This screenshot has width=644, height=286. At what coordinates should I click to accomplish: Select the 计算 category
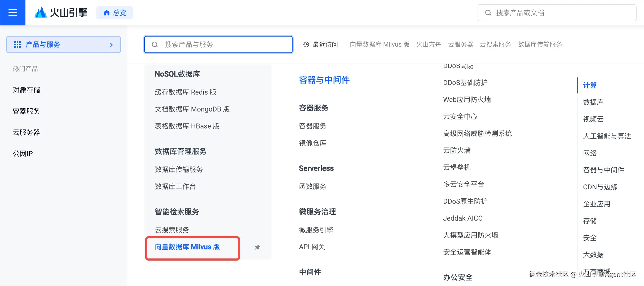(589, 85)
